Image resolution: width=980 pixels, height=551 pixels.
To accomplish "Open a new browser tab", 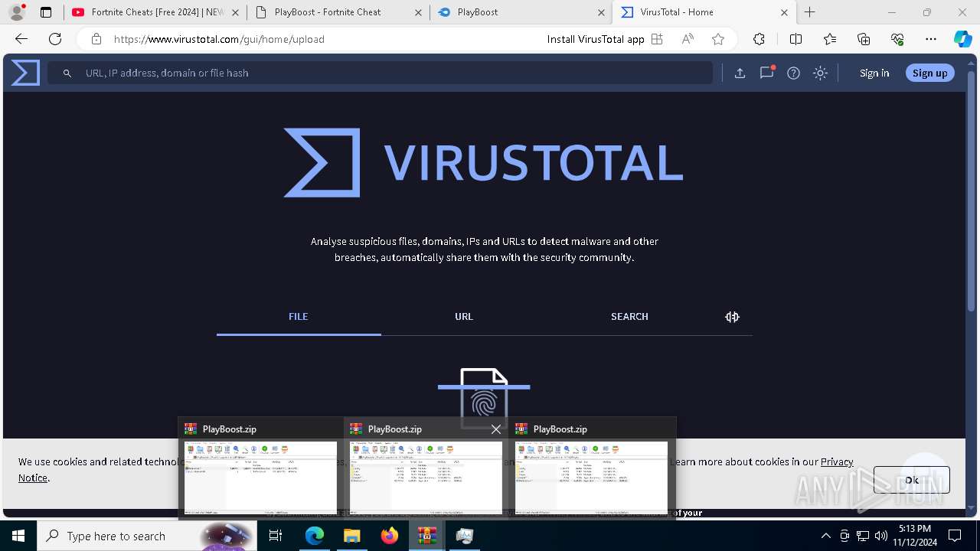I will click(x=810, y=12).
